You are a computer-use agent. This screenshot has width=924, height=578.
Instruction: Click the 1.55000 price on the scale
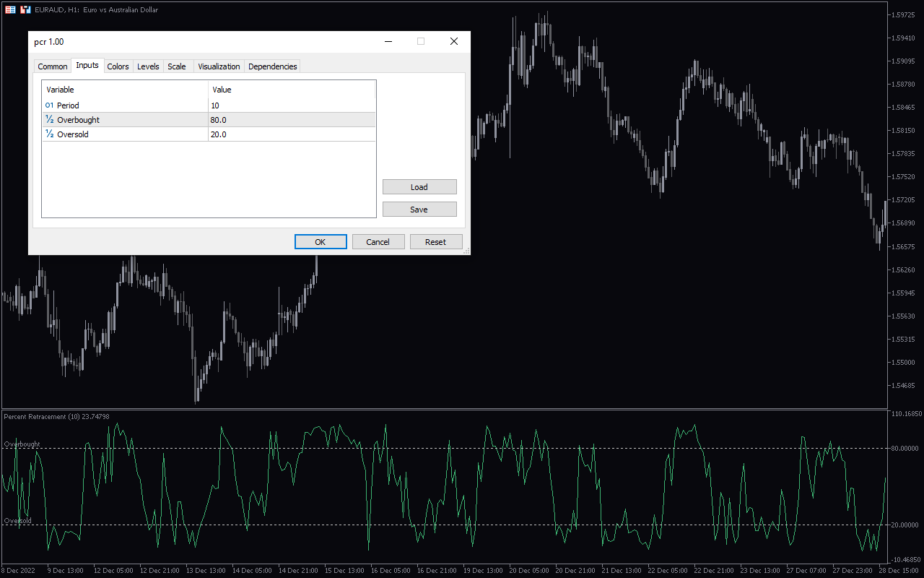[905, 362]
